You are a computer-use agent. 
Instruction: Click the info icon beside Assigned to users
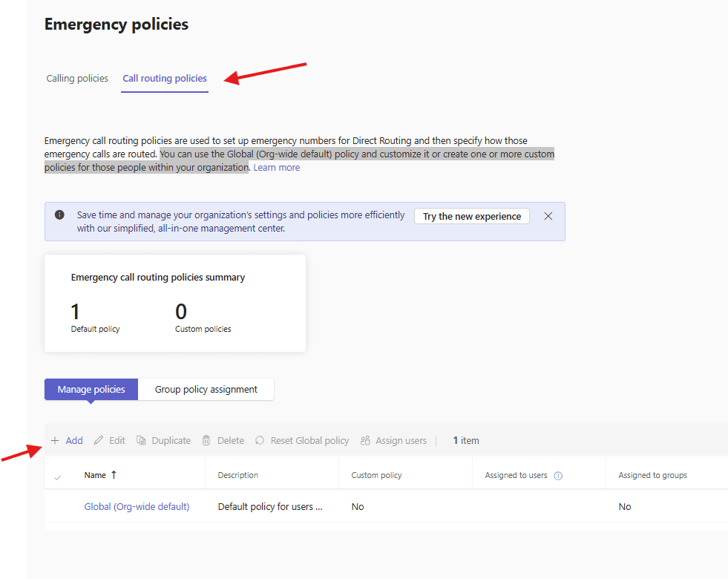tap(558, 476)
